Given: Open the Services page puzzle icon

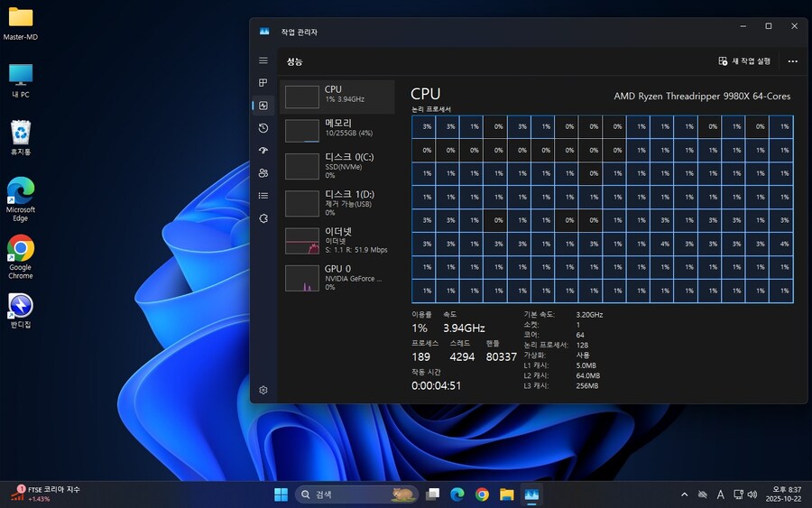Looking at the screenshot, I should 263,218.
